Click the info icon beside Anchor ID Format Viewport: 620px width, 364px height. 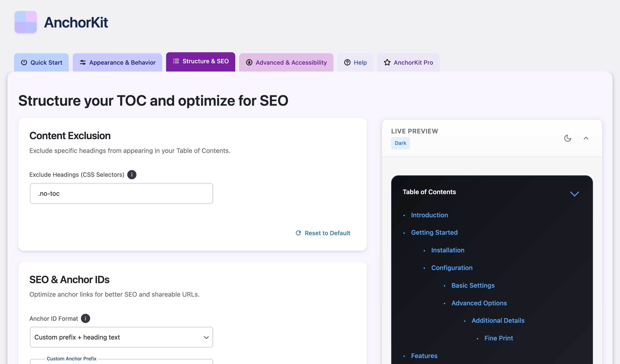85,318
